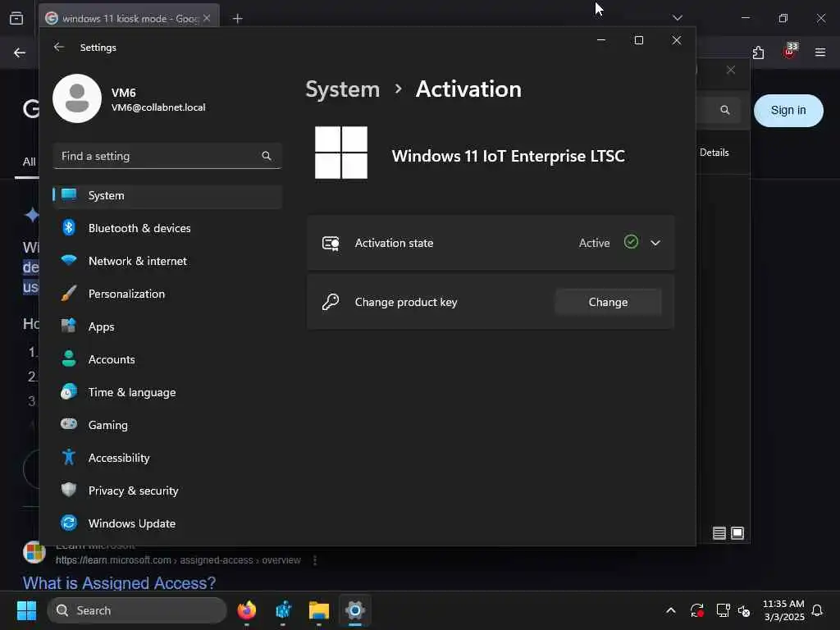
Task: Show hidden system tray icons
Action: (x=671, y=610)
